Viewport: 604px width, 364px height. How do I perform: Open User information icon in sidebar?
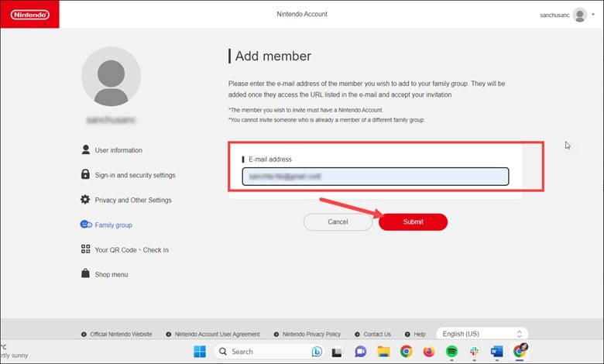coord(85,149)
